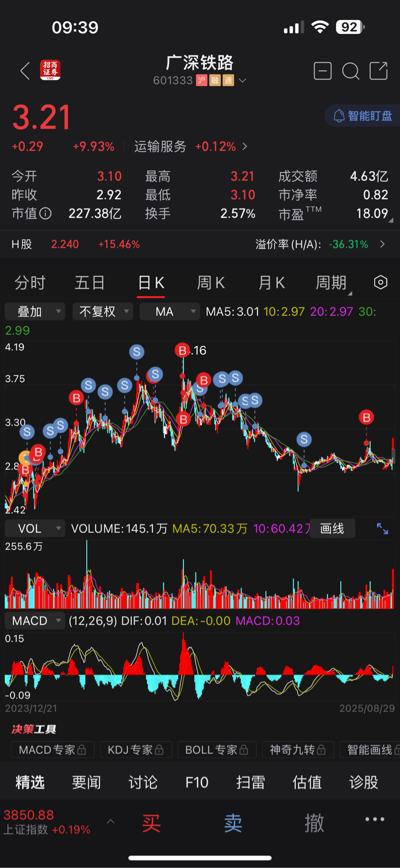This screenshot has width=400, height=868.
Task: Tap the share export icon
Action: coord(379,70)
